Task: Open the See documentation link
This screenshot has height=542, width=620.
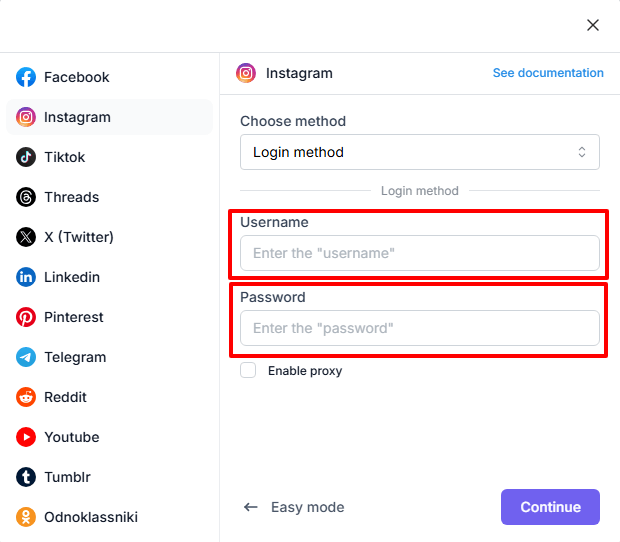Action: [548, 73]
